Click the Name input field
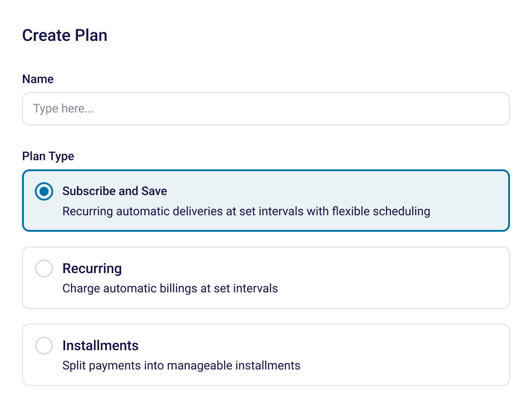This screenshot has width=532, height=408. 266,109
